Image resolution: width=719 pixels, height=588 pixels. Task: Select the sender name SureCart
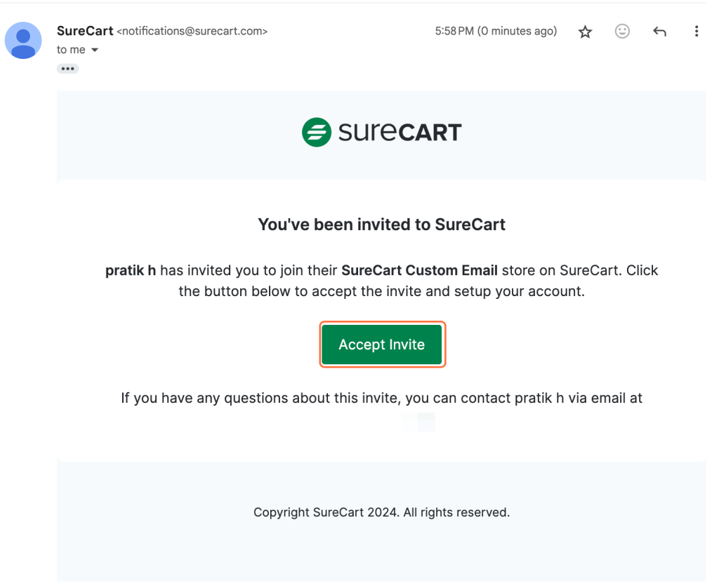point(85,31)
